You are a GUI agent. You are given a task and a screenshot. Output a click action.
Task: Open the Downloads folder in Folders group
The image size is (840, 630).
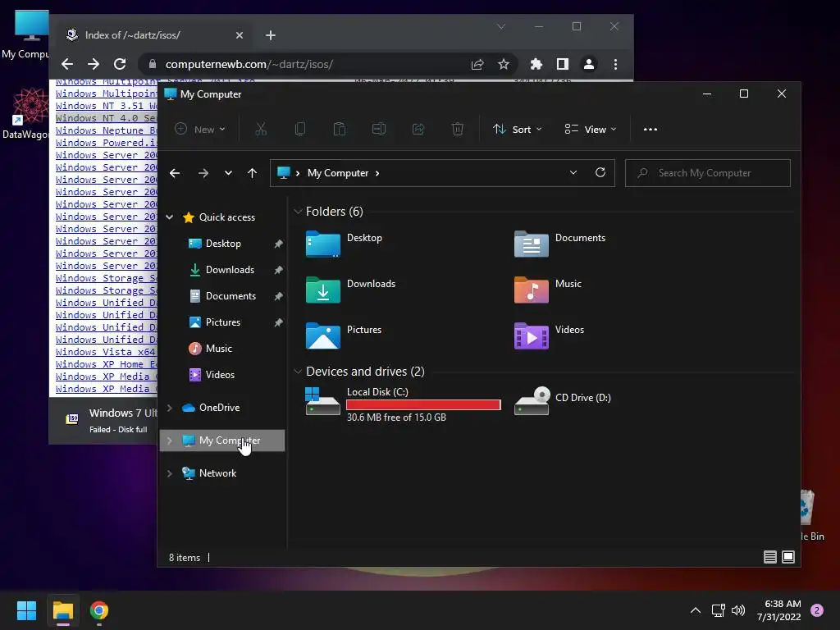click(x=350, y=290)
